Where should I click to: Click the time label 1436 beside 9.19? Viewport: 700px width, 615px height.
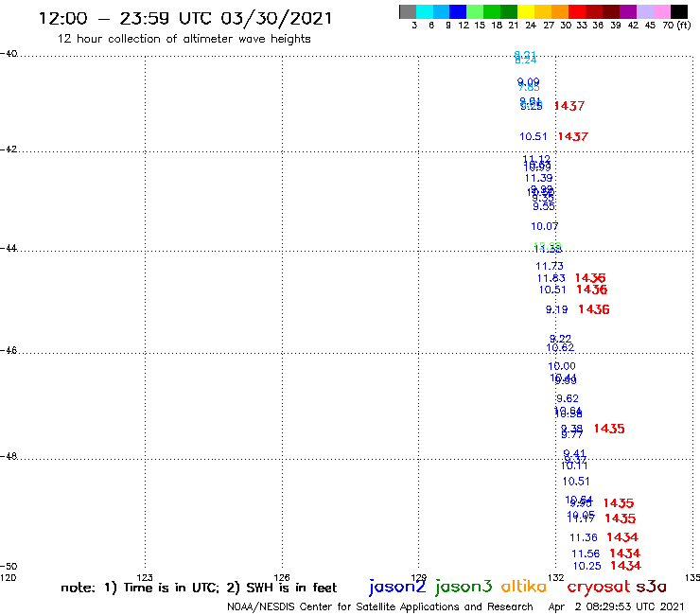[594, 309]
